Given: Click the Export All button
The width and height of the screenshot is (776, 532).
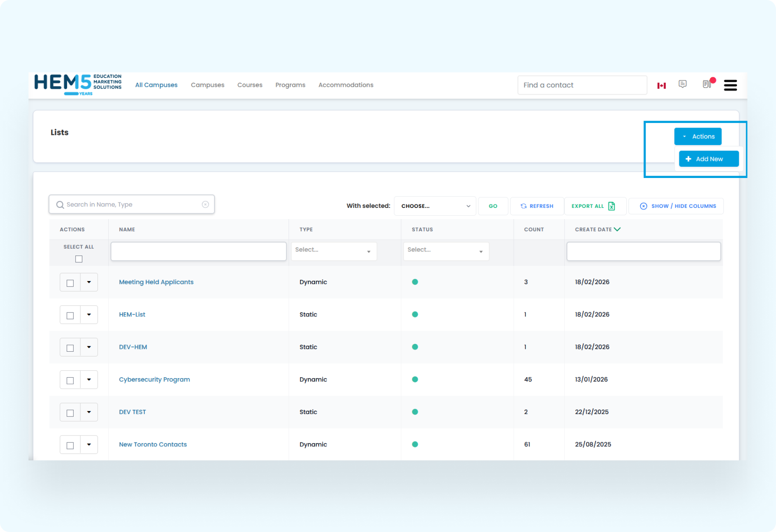Looking at the screenshot, I should (593, 206).
